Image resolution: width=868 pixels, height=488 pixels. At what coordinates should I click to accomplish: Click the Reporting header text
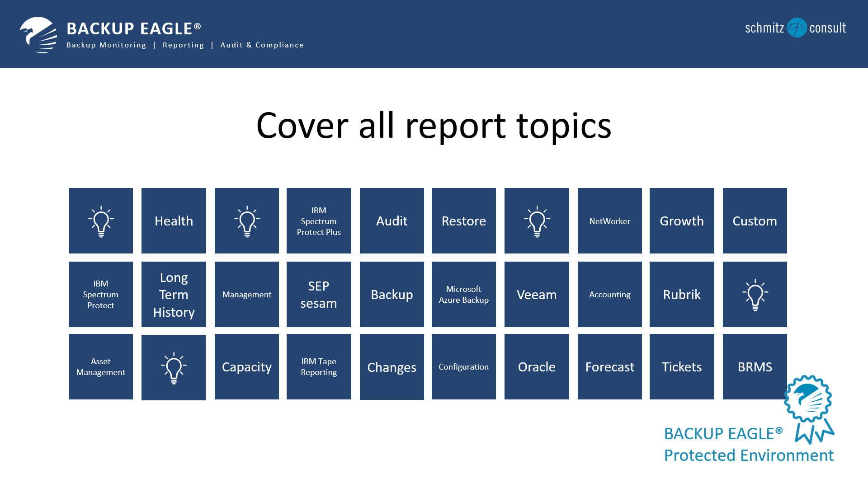click(183, 45)
